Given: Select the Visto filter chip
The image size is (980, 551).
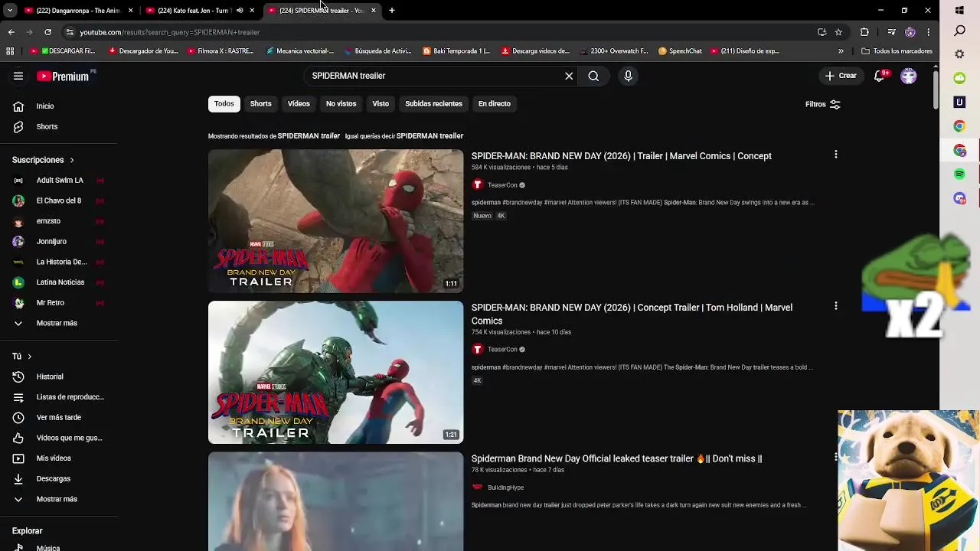Looking at the screenshot, I should pyautogui.click(x=381, y=103).
